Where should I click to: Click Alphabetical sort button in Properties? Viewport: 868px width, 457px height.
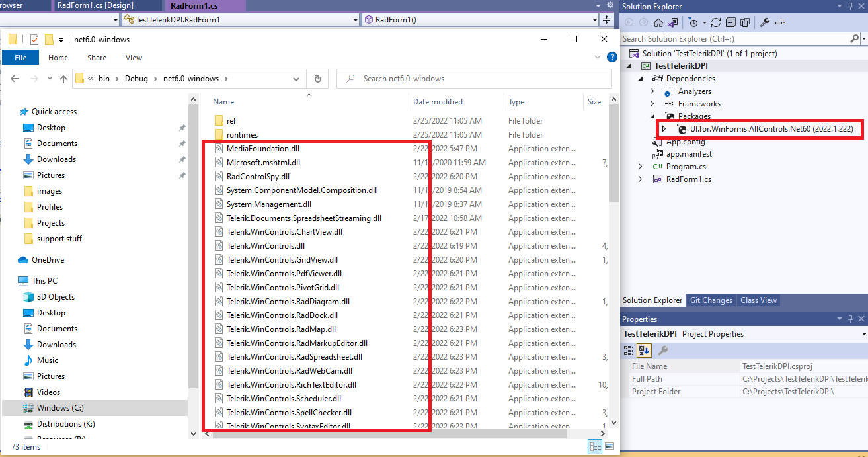pyautogui.click(x=645, y=351)
